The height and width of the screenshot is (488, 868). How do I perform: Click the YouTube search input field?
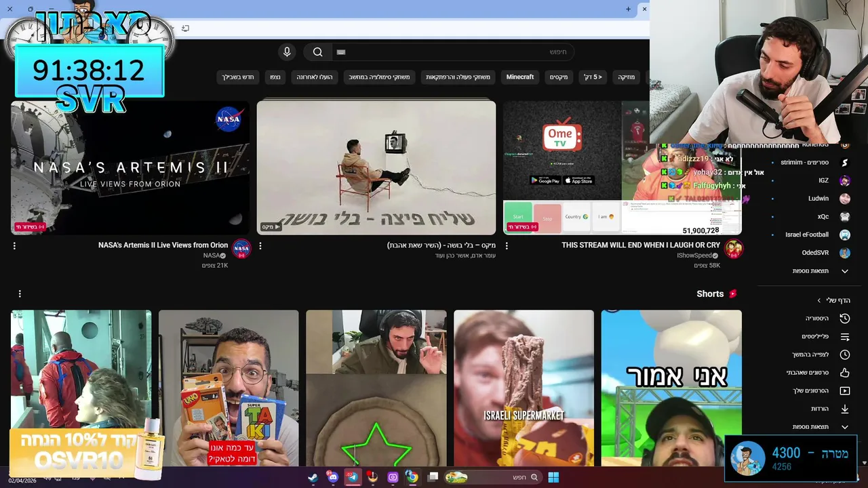[453, 52]
